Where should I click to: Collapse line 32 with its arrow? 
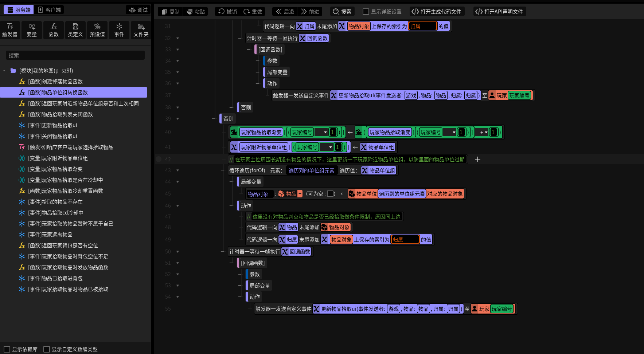pos(178,38)
